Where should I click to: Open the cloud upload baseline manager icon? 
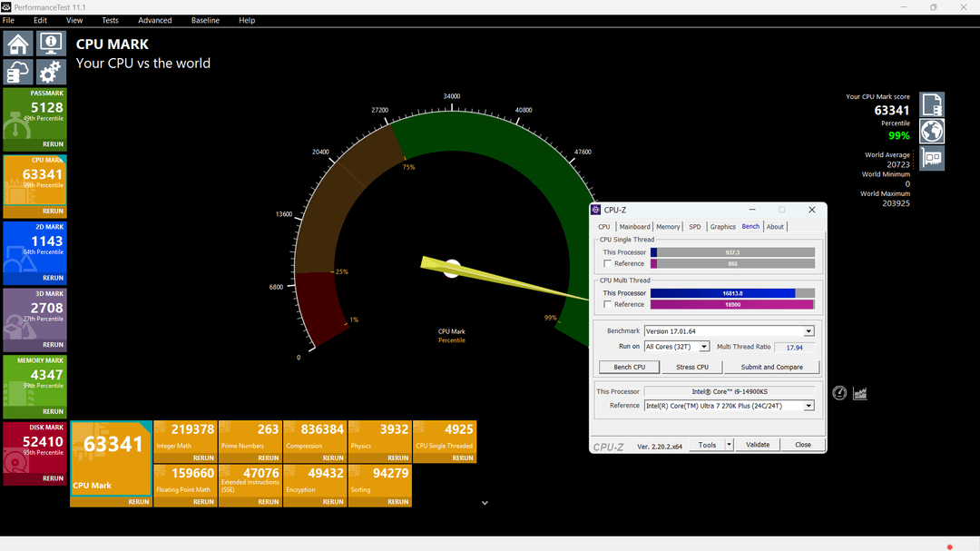(18, 72)
